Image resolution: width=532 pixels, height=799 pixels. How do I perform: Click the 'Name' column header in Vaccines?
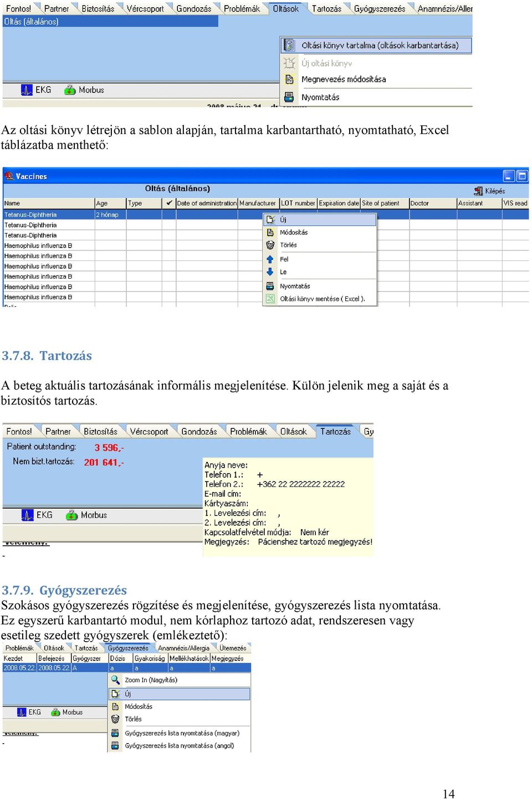[49, 203]
